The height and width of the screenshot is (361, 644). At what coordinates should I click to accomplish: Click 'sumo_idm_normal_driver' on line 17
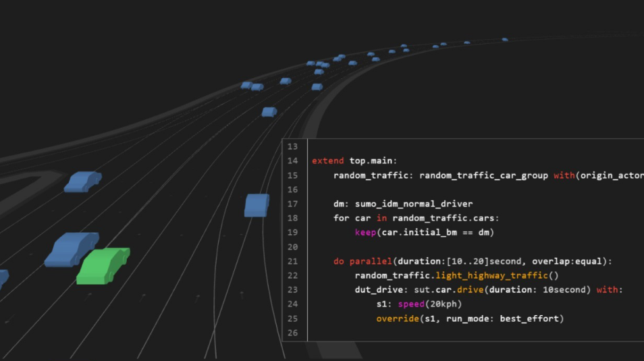[x=414, y=204]
